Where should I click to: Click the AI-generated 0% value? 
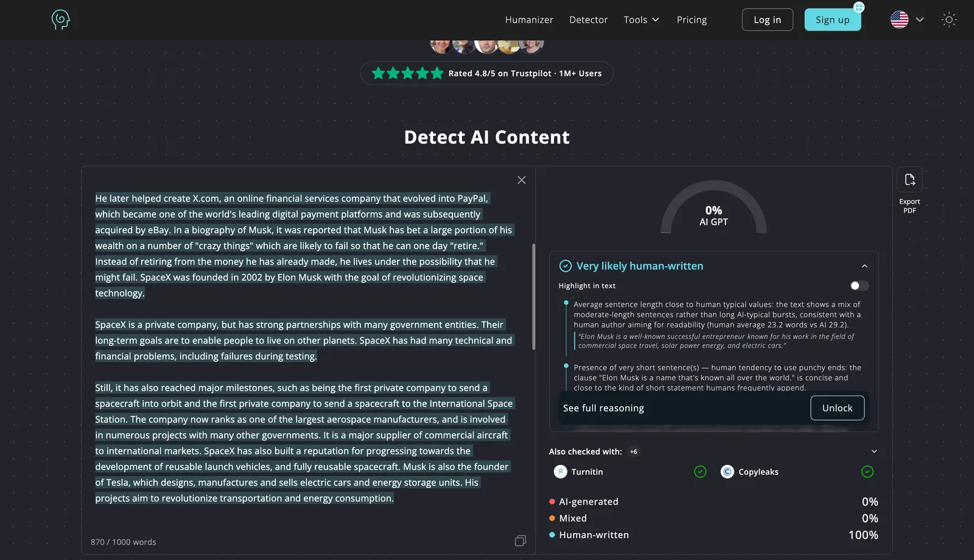(870, 502)
